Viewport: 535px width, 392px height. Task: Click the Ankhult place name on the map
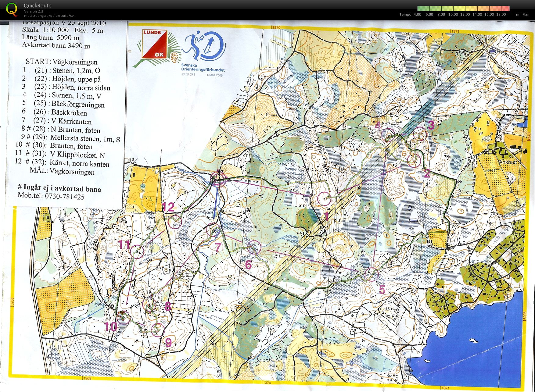point(508,162)
